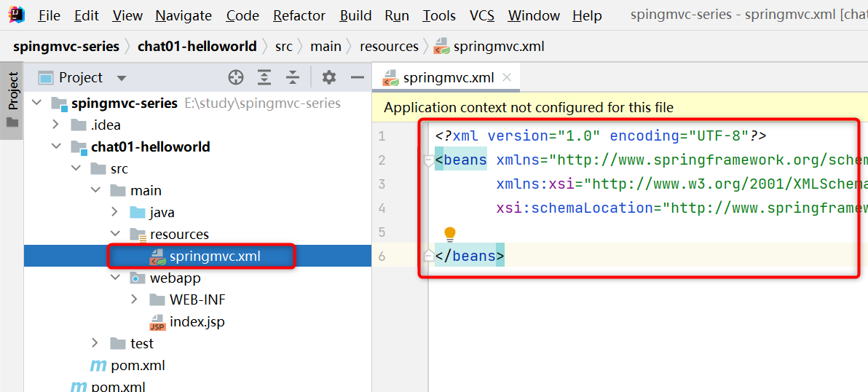The height and width of the screenshot is (392, 868).
Task: Collapse the resources folder
Action: point(114,234)
